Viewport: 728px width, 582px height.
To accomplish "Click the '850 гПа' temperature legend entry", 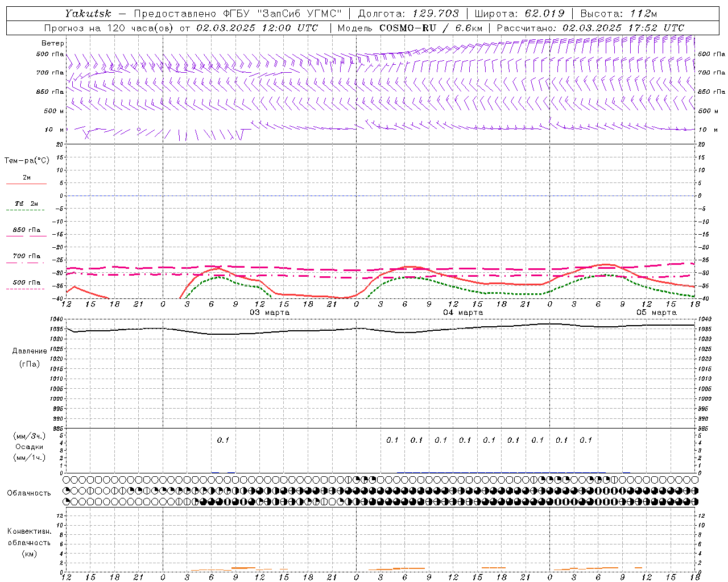I will [x=26, y=230].
